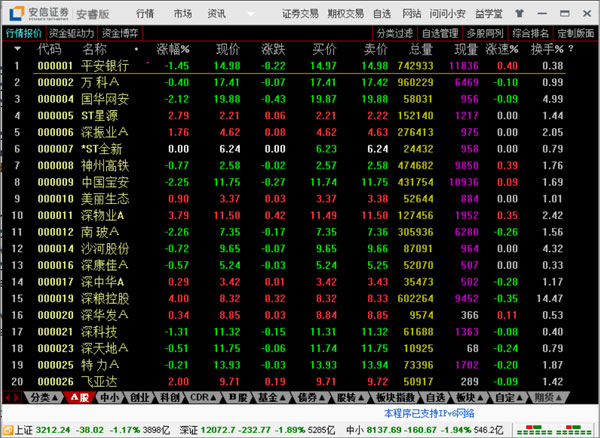Click the red right arrow before bottom tabs
The height and width of the screenshot is (438, 600).
[x=16, y=397]
